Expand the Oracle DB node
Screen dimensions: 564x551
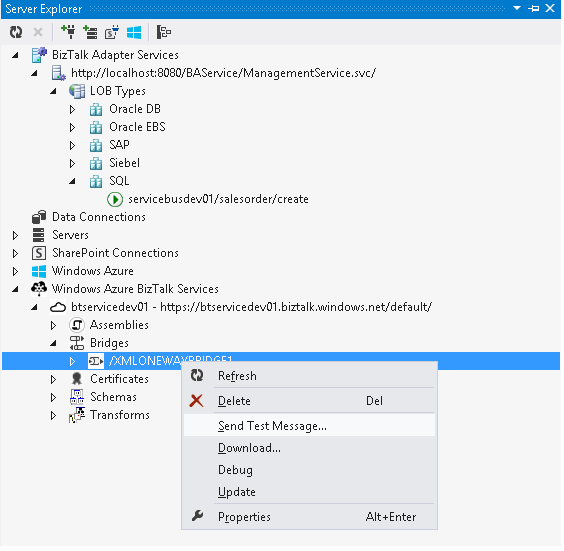(72, 109)
